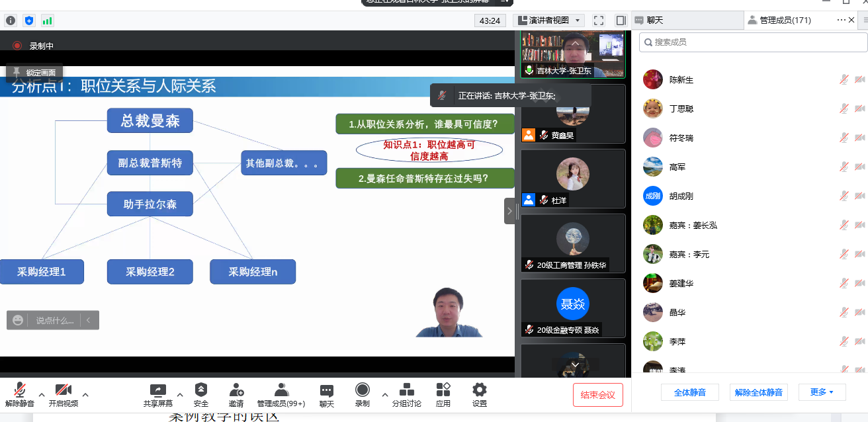Viewport: 868px width, 422px height.
Task: Show meeting info icon
Action: pyautogui.click(x=11, y=21)
